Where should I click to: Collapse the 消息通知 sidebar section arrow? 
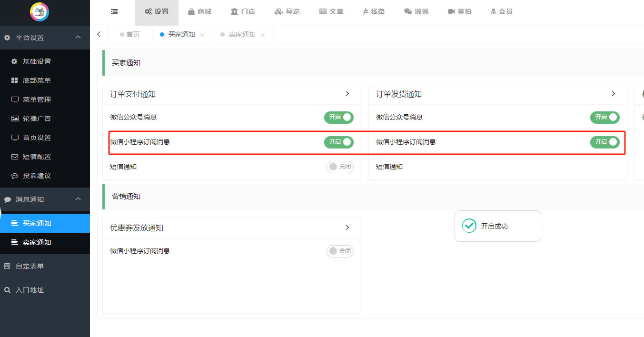coord(78,199)
